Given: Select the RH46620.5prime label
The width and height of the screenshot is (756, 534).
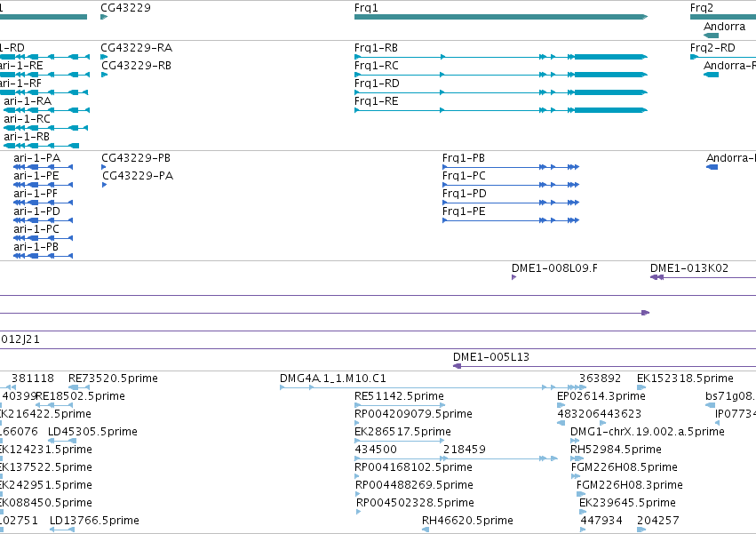Looking at the screenshot, I should click(x=467, y=521).
